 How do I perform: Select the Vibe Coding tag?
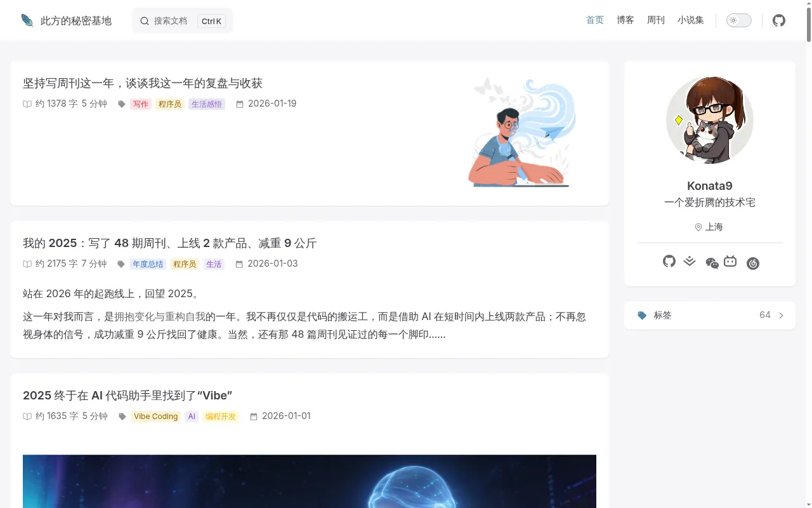(x=155, y=417)
